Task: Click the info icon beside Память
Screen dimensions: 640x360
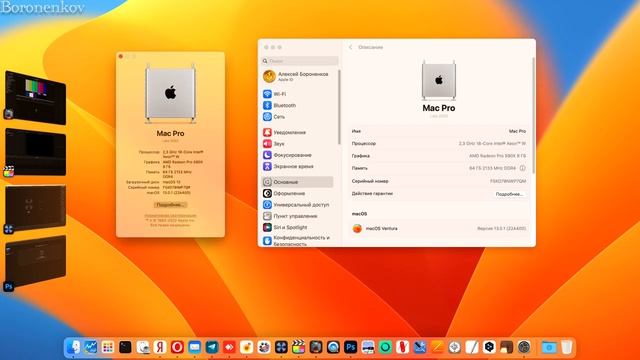Action: [522, 168]
